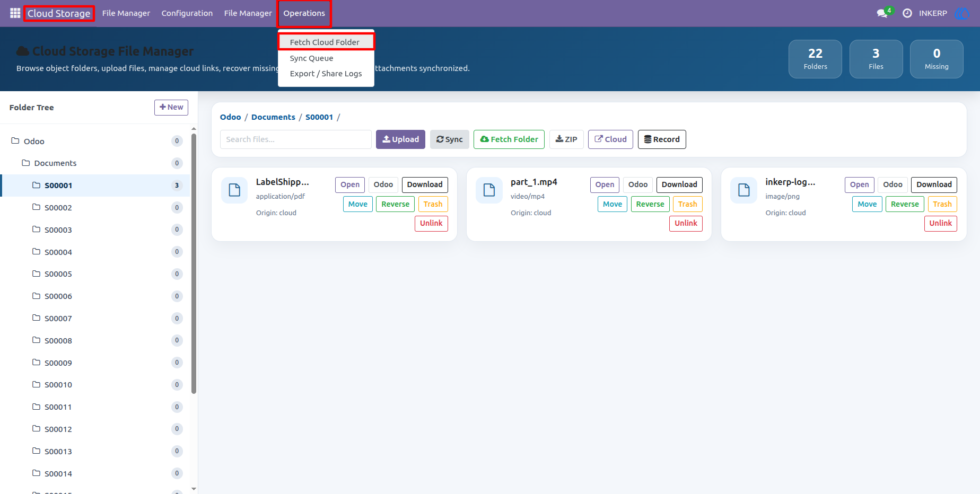980x494 pixels.
Task: Click the LabelShipp file icon
Action: [234, 190]
